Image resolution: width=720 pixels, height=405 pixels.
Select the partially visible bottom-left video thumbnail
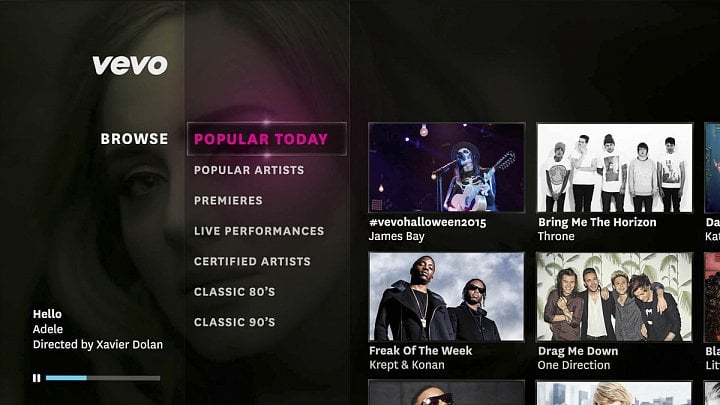(x=446, y=393)
